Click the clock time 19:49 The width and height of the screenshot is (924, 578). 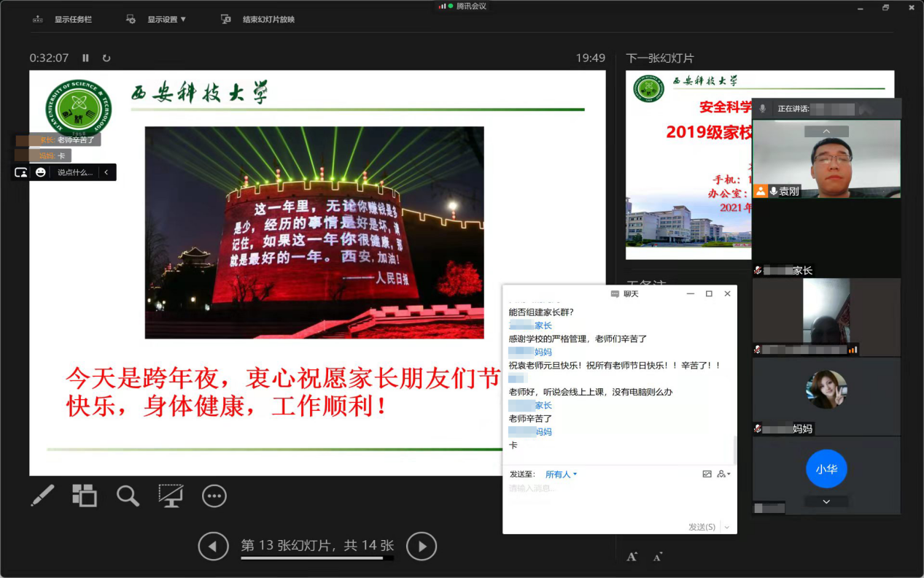pos(591,58)
